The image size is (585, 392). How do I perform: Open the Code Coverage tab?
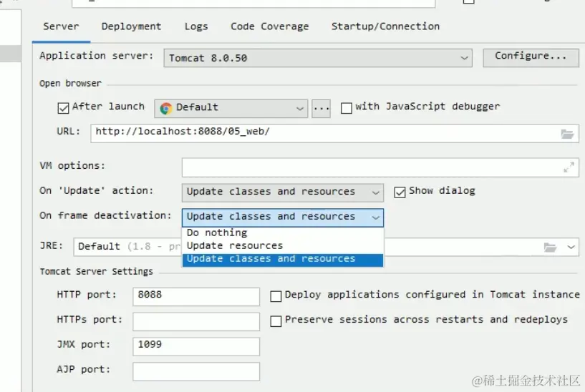coord(270,26)
